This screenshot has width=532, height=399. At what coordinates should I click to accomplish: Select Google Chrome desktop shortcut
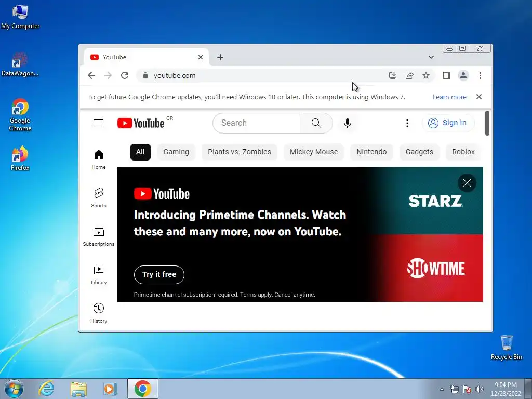point(20,115)
